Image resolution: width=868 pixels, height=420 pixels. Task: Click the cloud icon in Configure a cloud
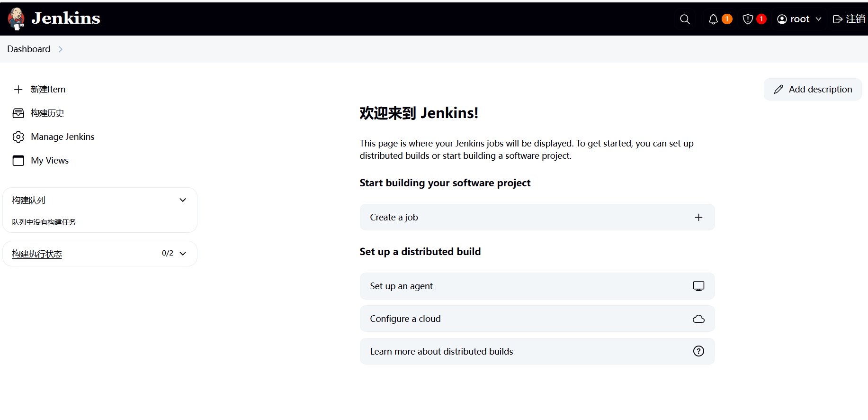coord(698,319)
